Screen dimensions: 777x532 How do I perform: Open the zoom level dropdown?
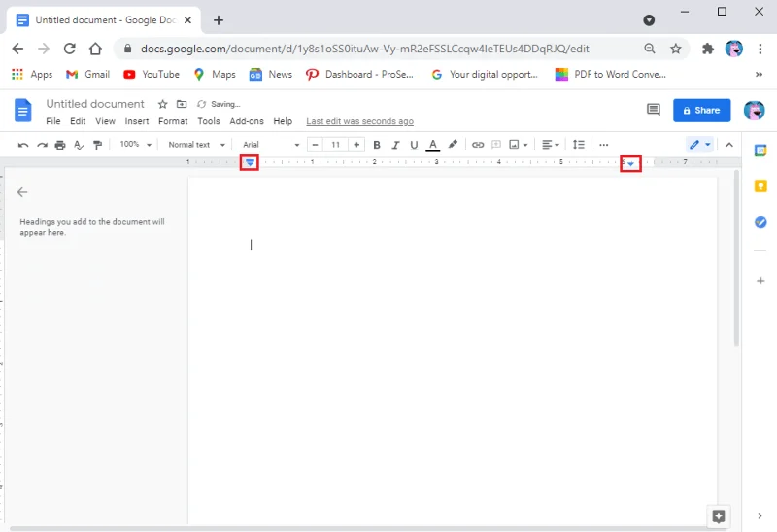click(135, 144)
